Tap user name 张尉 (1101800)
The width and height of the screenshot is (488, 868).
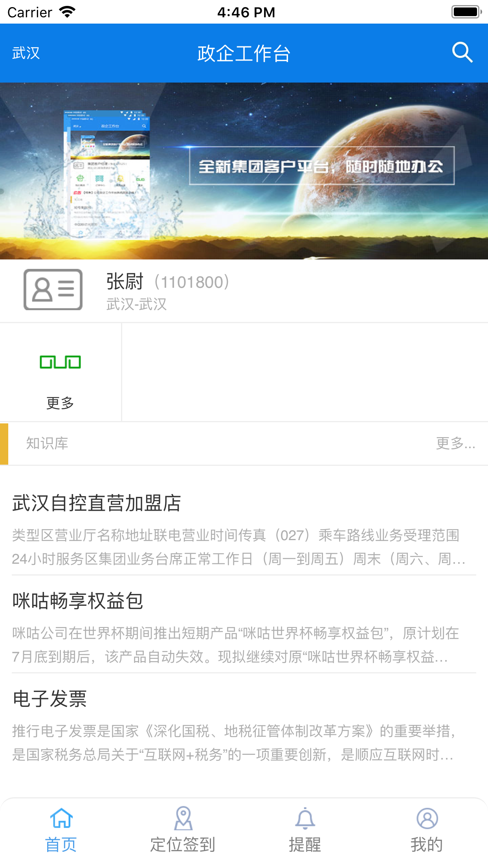click(168, 282)
